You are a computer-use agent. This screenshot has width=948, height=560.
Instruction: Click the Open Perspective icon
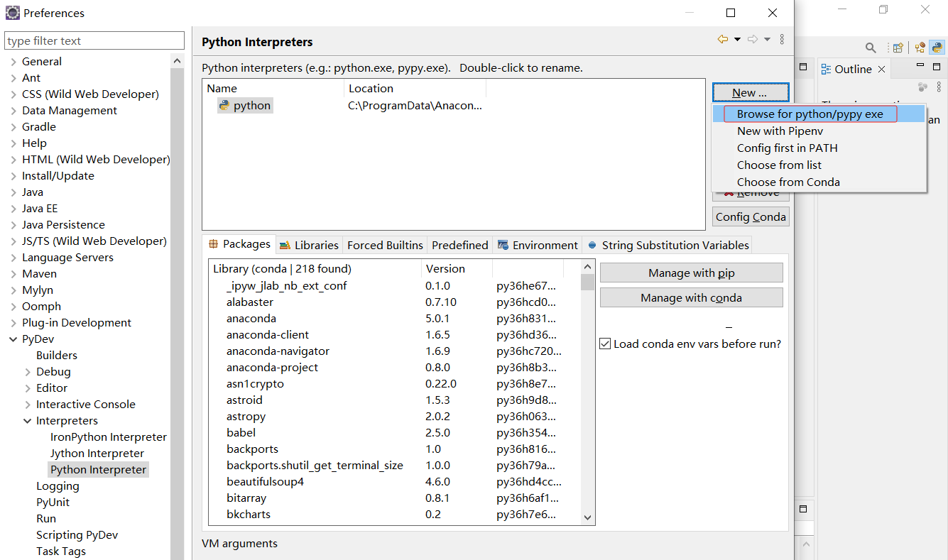pos(898,48)
